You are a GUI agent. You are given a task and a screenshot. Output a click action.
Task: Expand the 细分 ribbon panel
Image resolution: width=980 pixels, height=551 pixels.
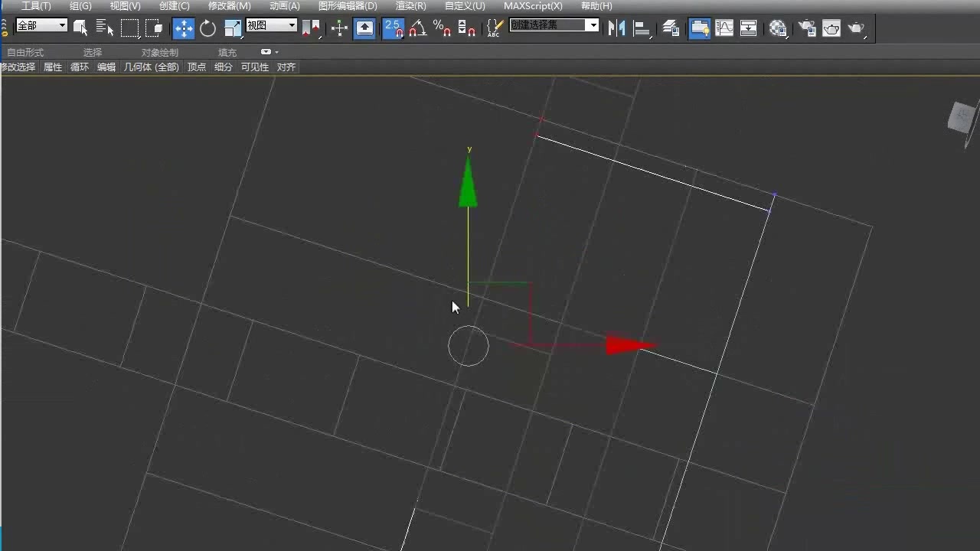224,67
